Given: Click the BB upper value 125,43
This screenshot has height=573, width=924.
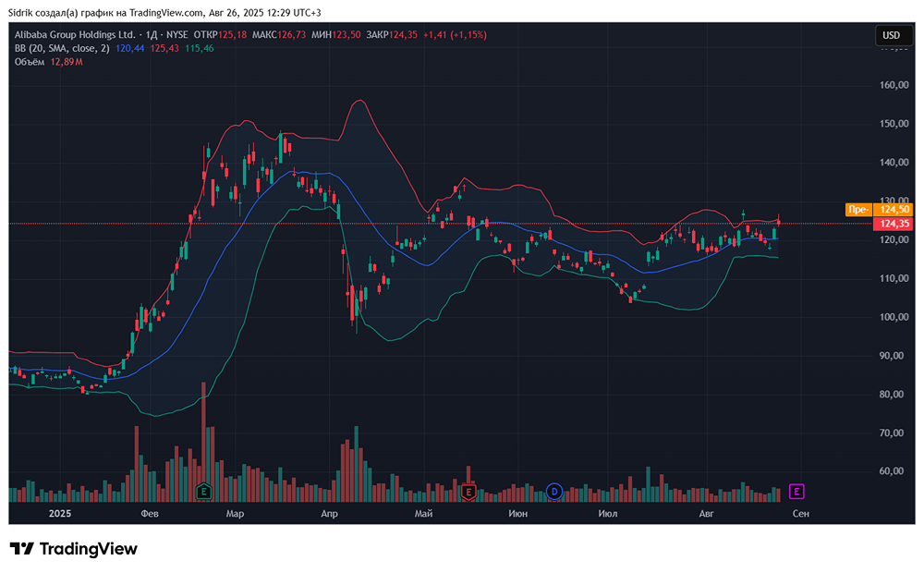Looking at the screenshot, I should click(x=164, y=48).
